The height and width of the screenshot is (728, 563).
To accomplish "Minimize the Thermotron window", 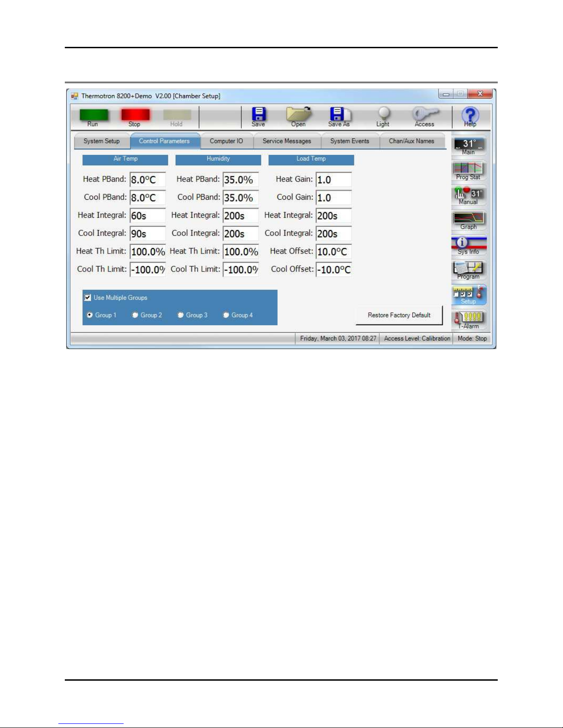I will tap(446, 94).
